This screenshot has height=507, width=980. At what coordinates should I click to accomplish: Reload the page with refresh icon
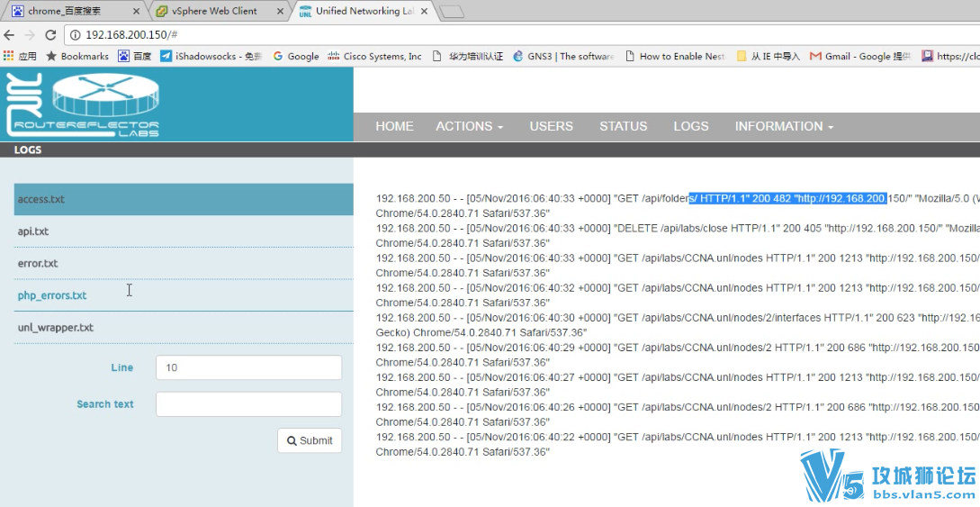(50, 34)
